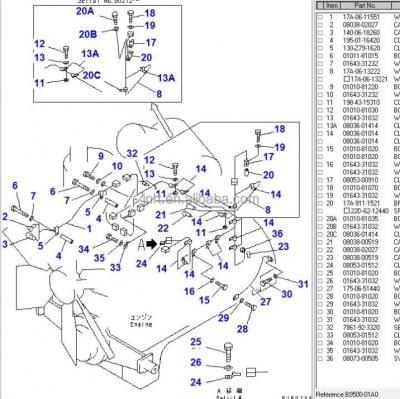
Task: Select callout 36 in the wiring diagram
Action: 277,234
